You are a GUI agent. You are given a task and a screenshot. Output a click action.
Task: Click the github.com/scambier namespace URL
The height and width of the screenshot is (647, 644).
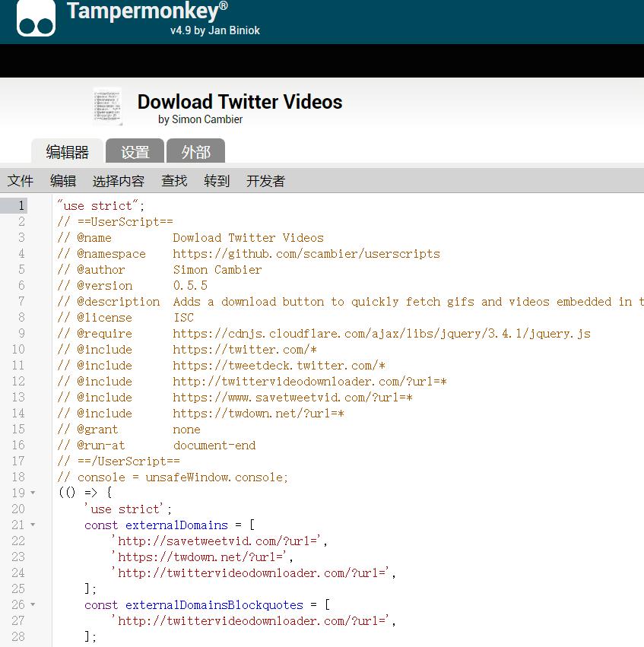306,254
